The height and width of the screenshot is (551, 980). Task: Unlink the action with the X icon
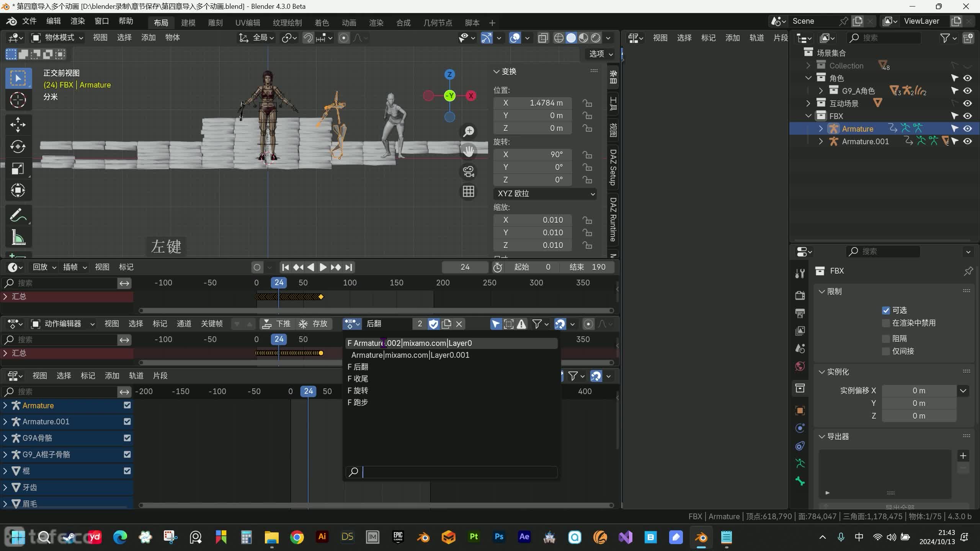click(x=459, y=324)
